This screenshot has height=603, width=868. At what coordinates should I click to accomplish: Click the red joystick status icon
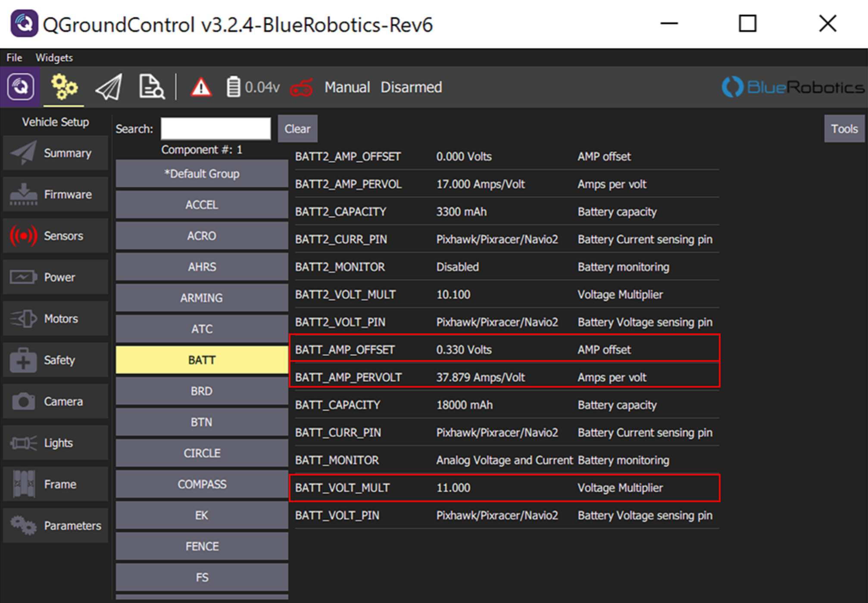pyautogui.click(x=301, y=88)
